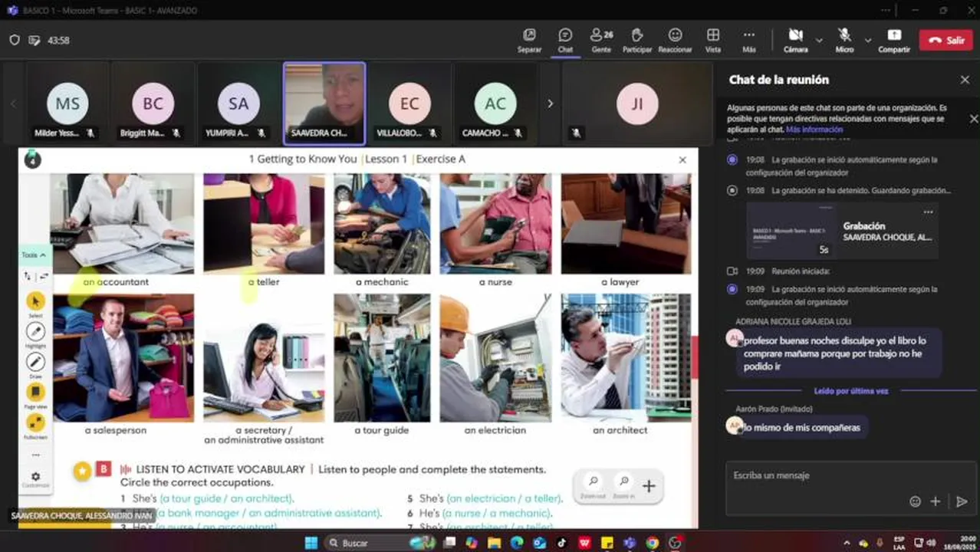Close the Chat de la reunión panel
The width and height of the screenshot is (980, 552).
[x=965, y=80]
